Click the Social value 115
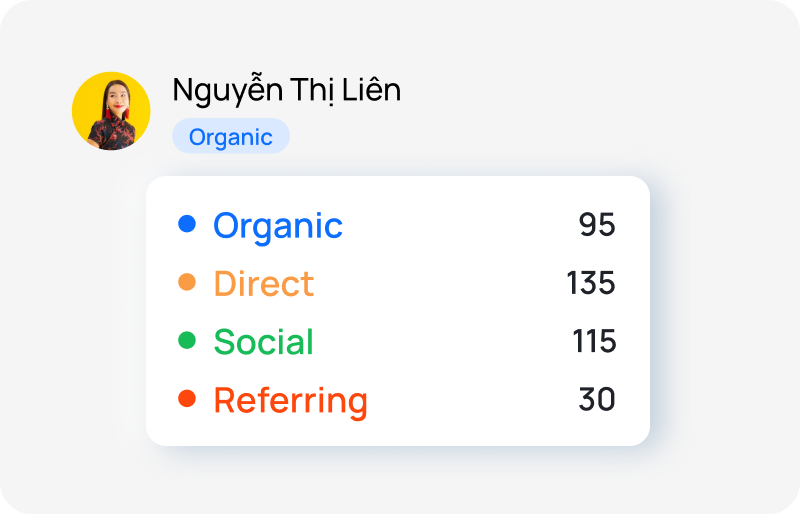This screenshot has height=514, width=800. click(x=594, y=342)
